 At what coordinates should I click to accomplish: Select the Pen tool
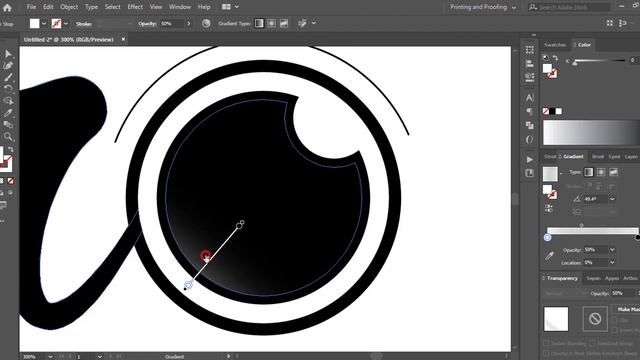(x=8, y=65)
